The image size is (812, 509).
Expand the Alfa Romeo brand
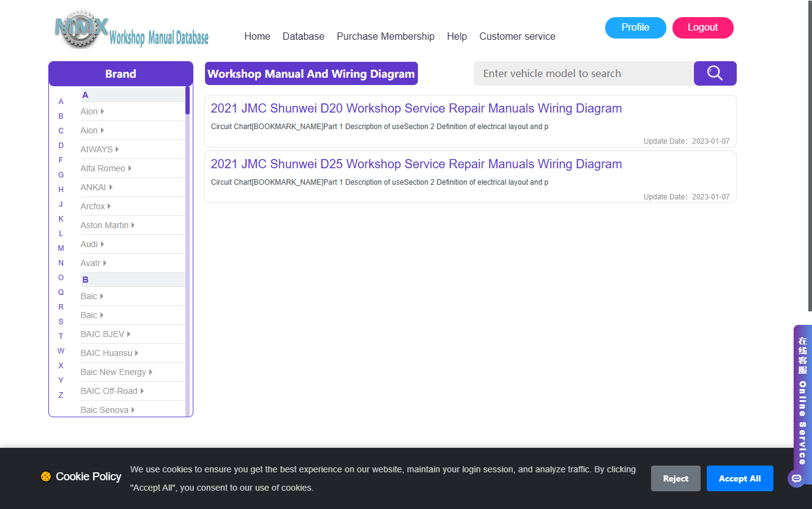[106, 168]
